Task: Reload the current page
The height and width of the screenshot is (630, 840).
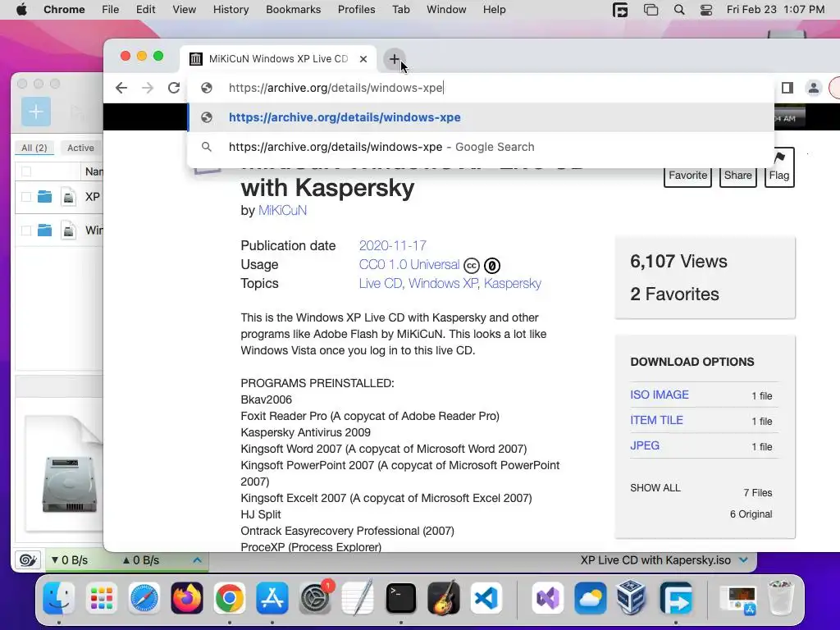Action: (x=174, y=88)
